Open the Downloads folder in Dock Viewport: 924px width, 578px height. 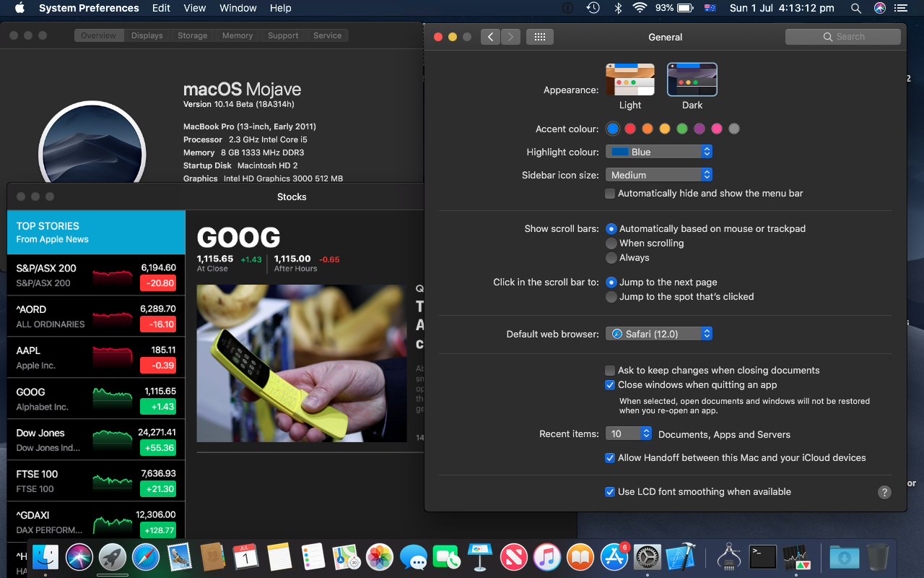pyautogui.click(x=844, y=557)
